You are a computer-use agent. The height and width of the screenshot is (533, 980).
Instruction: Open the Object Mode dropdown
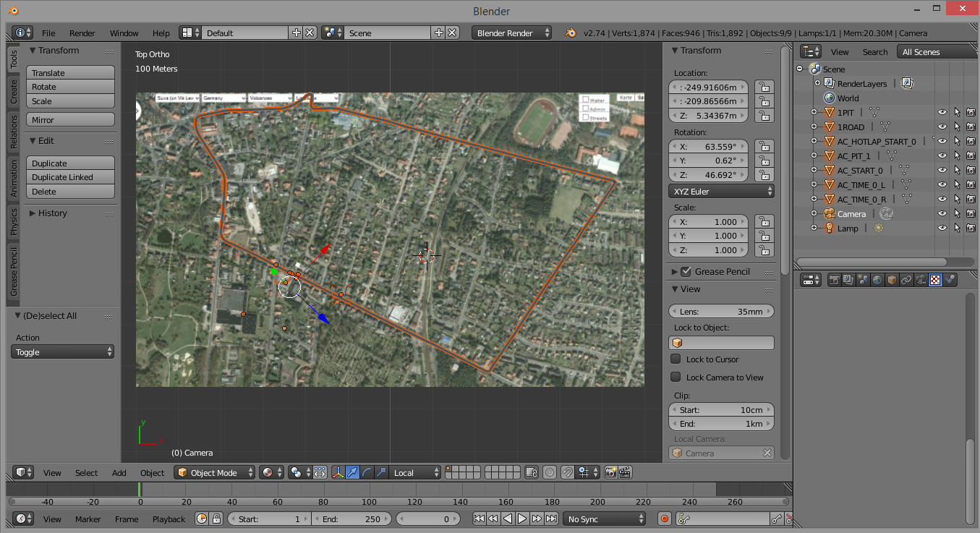pyautogui.click(x=215, y=472)
